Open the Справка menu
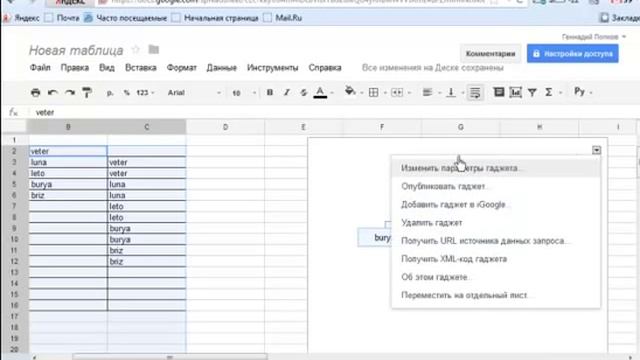Viewport: 640px width, 360px height. [325, 68]
